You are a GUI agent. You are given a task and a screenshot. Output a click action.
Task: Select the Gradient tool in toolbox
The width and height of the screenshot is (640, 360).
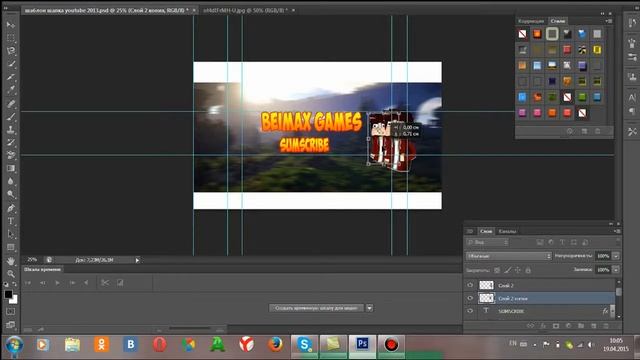(x=11, y=168)
